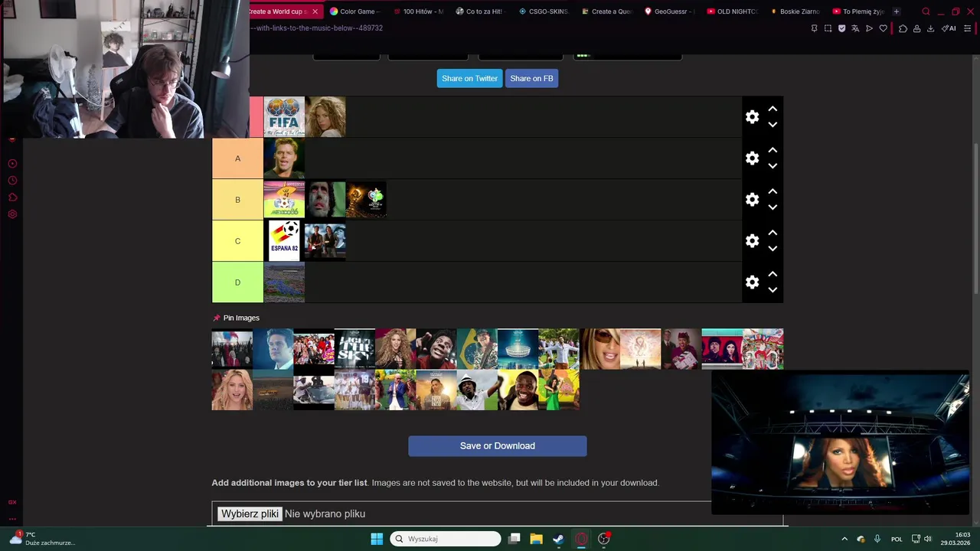Switch to the Co to za Hit! tab
The width and height of the screenshot is (980, 551).
click(481, 11)
